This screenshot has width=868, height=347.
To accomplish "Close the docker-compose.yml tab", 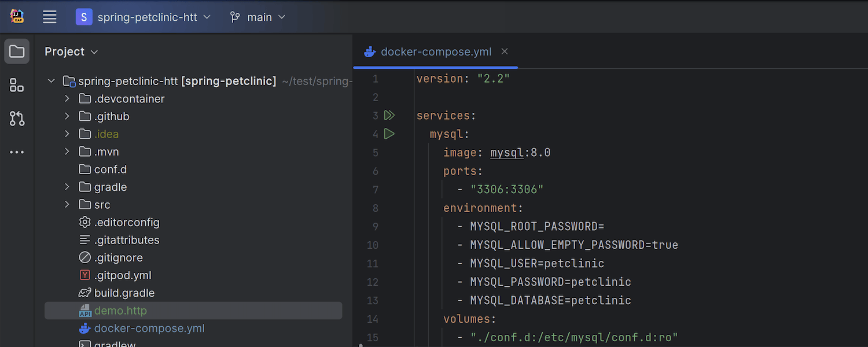I will click(505, 51).
